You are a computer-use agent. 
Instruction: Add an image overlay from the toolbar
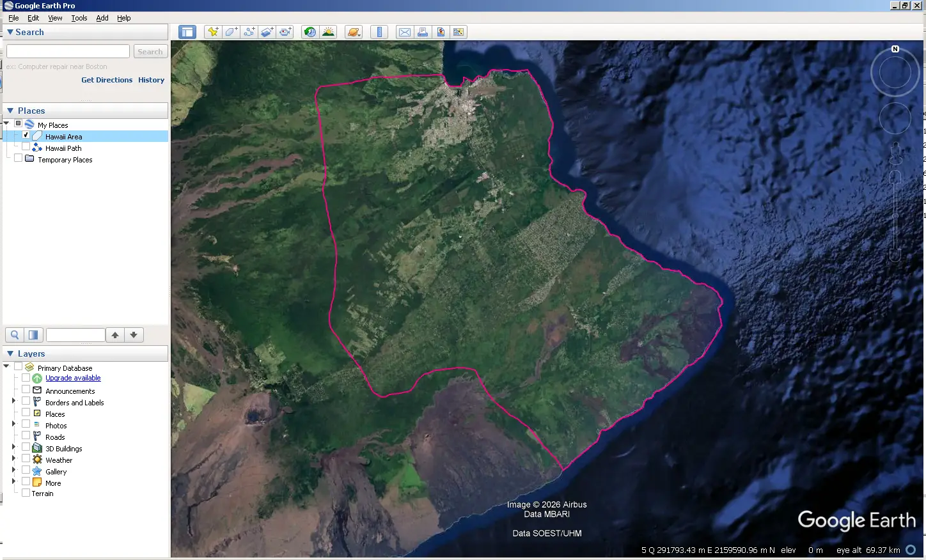pos(267,32)
